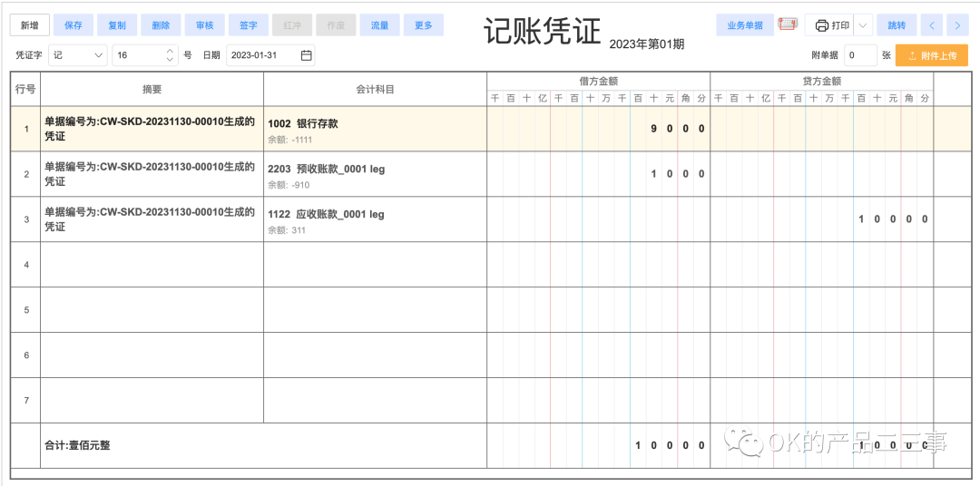The height and width of the screenshot is (486, 980).
Task: Click the 附件上传 upload button
Action: pos(932,55)
